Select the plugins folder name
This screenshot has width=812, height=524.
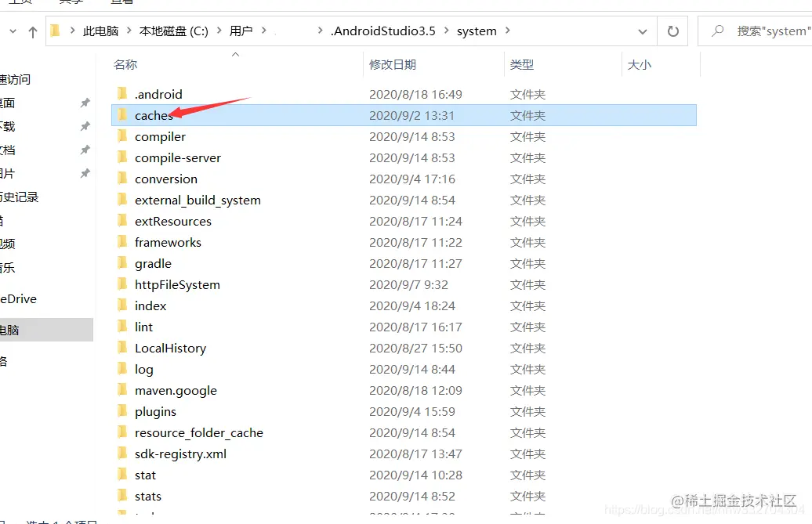coord(155,412)
